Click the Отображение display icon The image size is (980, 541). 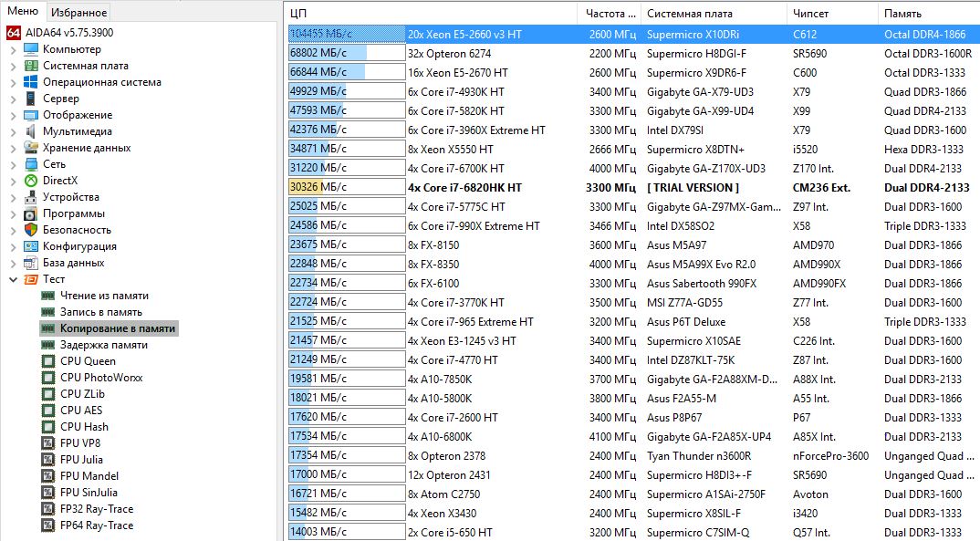(31, 115)
